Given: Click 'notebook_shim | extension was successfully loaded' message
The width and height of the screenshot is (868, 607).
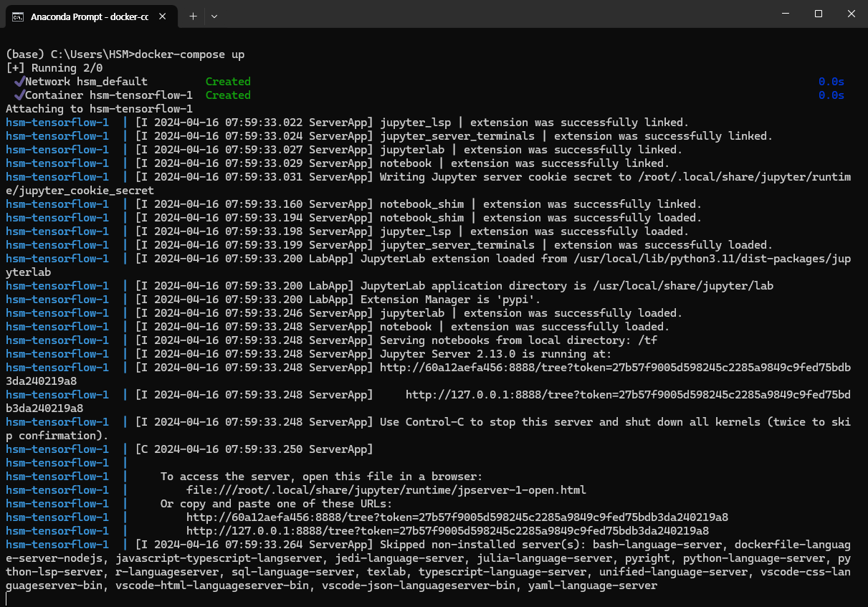Looking at the screenshot, I should 540,218.
